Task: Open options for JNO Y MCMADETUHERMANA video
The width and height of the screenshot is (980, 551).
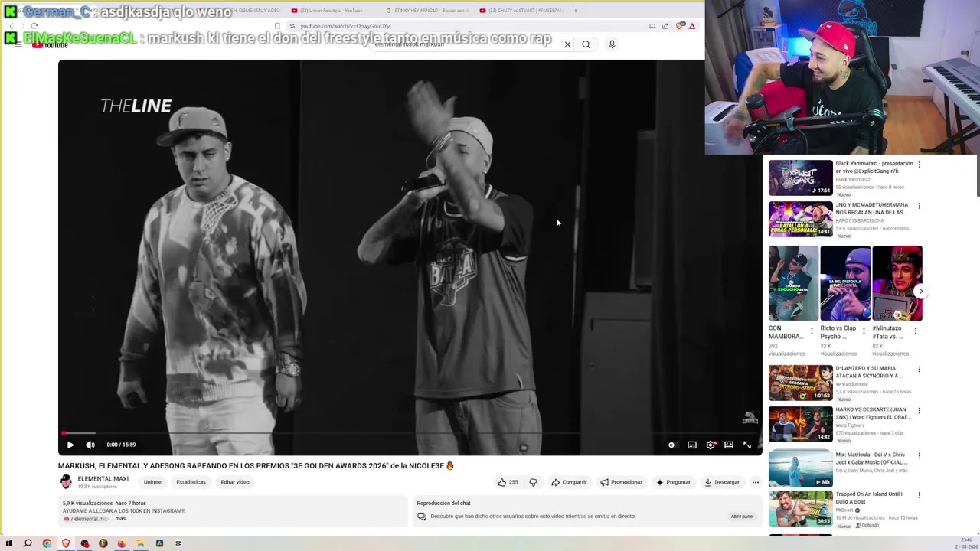Action: 920,206
